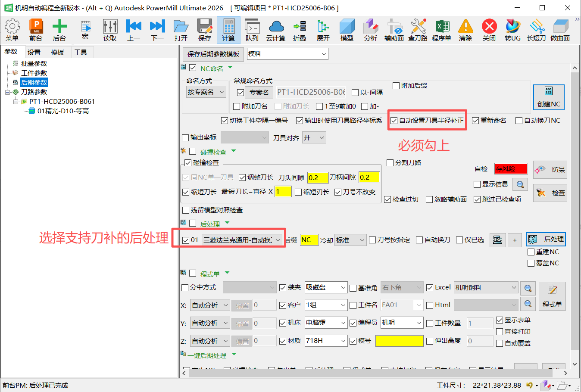This screenshot has width=581, height=392.
Task: Open the 冷却 标准 dropdown
Action: 350,240
